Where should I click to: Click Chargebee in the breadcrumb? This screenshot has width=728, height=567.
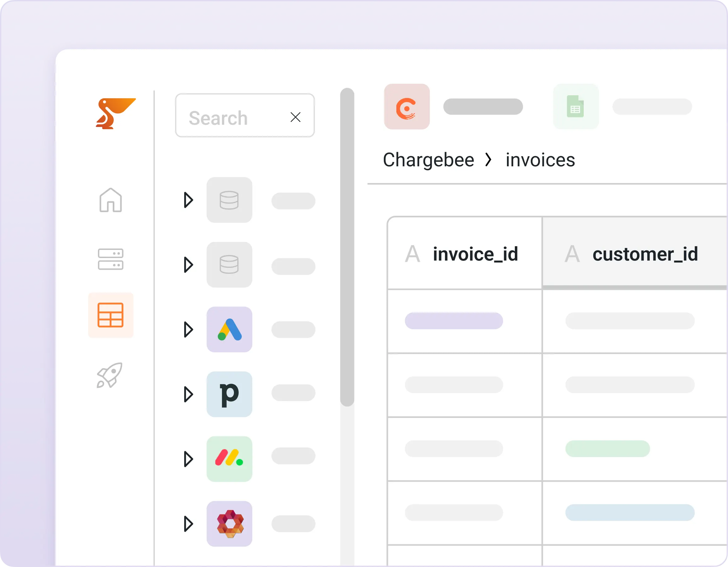(429, 160)
